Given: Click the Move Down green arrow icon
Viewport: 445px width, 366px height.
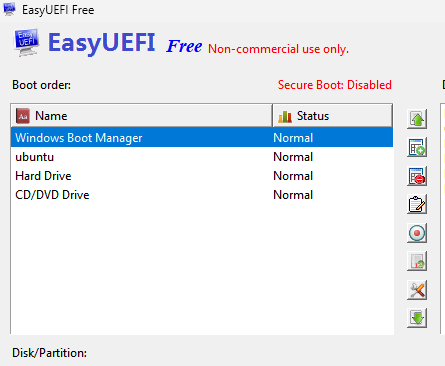Looking at the screenshot, I should pos(417,318).
